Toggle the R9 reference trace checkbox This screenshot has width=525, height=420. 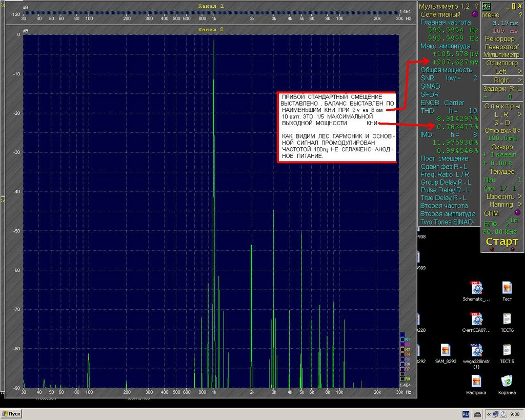point(402,379)
